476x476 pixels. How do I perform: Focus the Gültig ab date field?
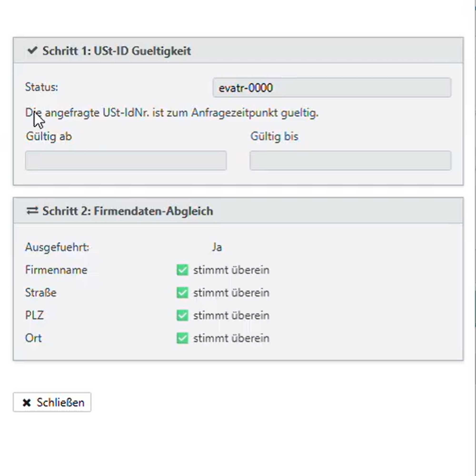tap(126, 161)
